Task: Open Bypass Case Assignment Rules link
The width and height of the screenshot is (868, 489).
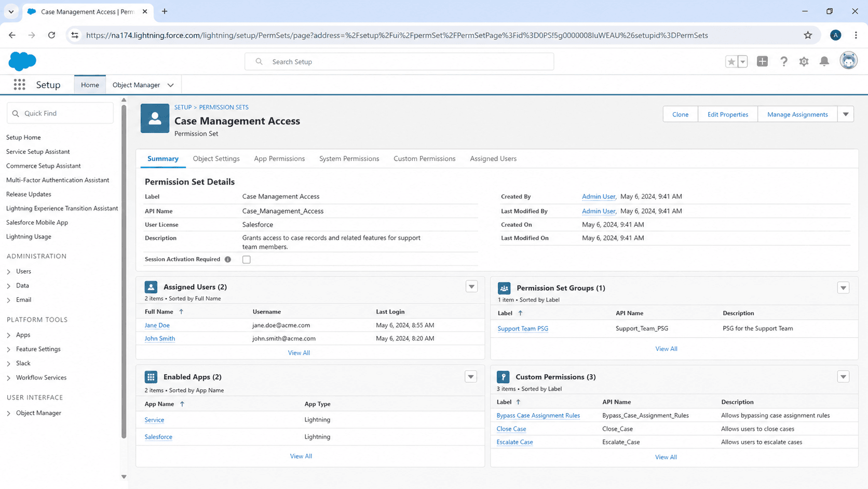Action: [x=538, y=415]
